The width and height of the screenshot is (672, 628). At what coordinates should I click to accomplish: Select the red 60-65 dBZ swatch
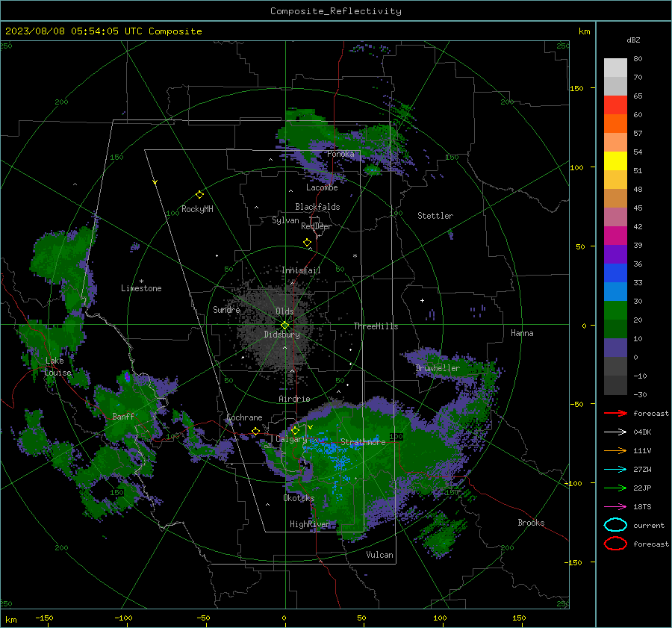615,105
